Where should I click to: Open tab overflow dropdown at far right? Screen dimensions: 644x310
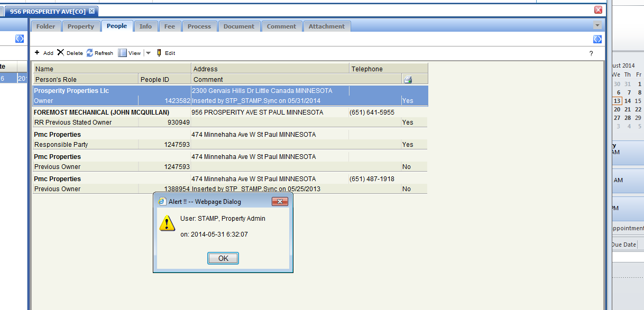[597, 25]
